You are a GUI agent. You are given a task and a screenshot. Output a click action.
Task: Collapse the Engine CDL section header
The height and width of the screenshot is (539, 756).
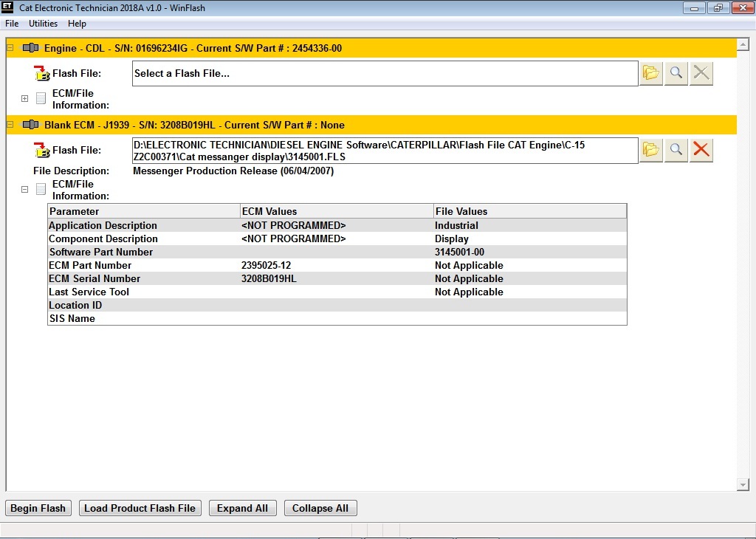pyautogui.click(x=10, y=48)
